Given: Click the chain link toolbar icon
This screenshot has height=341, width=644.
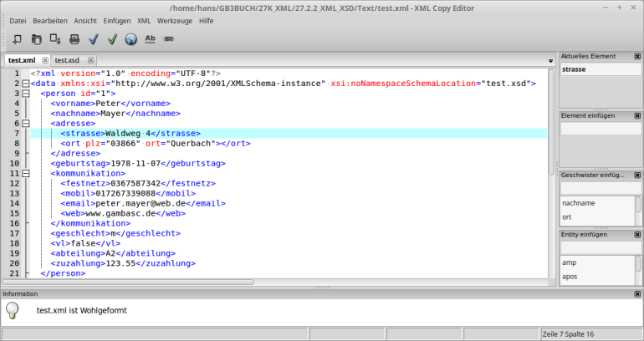Looking at the screenshot, I should point(169,38).
